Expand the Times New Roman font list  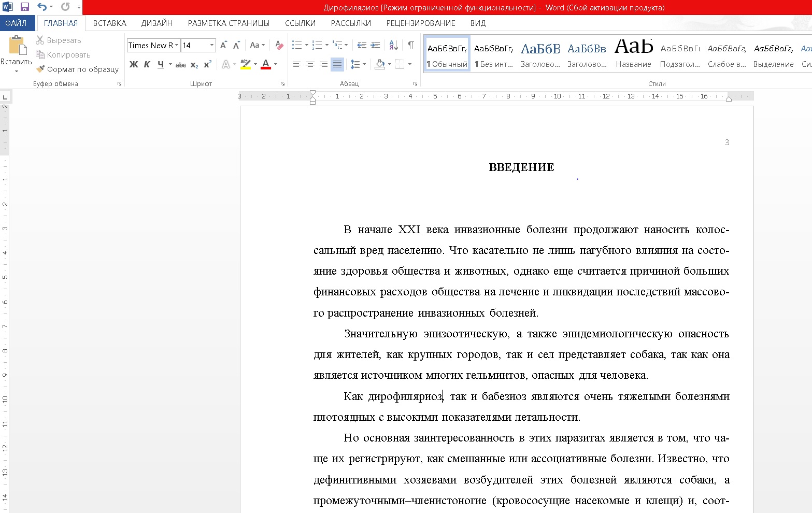coord(177,45)
